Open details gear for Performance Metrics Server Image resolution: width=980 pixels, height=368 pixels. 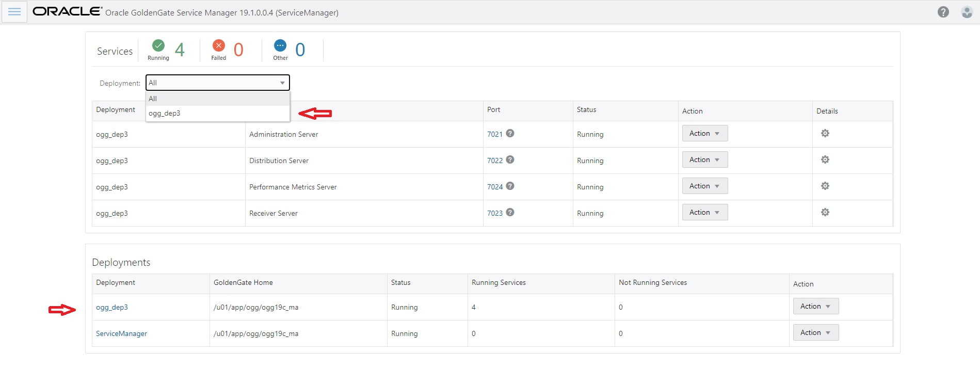(x=825, y=186)
